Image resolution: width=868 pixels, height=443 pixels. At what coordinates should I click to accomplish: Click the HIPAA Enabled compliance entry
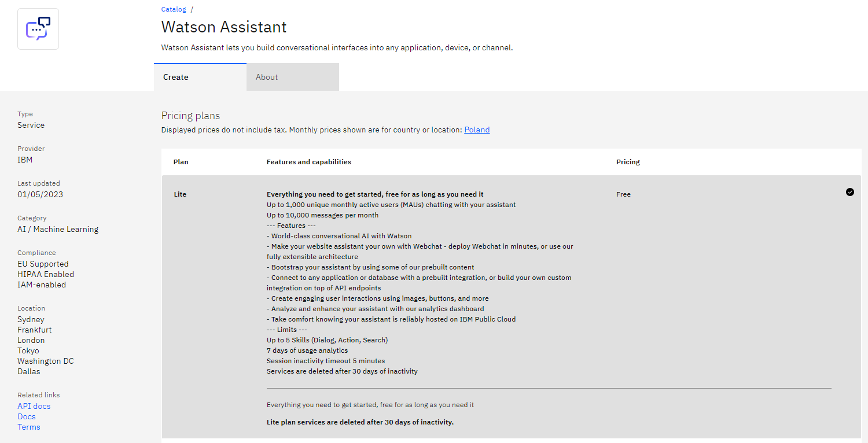46,274
